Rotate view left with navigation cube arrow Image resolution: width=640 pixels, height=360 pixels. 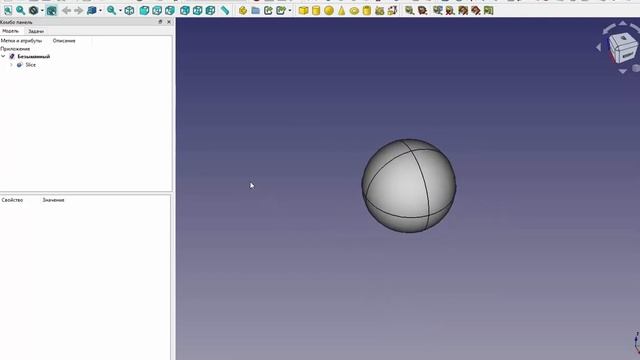pyautogui.click(x=599, y=48)
